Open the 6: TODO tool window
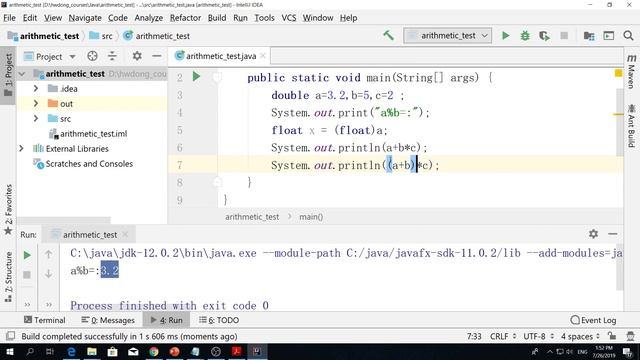 219,320
